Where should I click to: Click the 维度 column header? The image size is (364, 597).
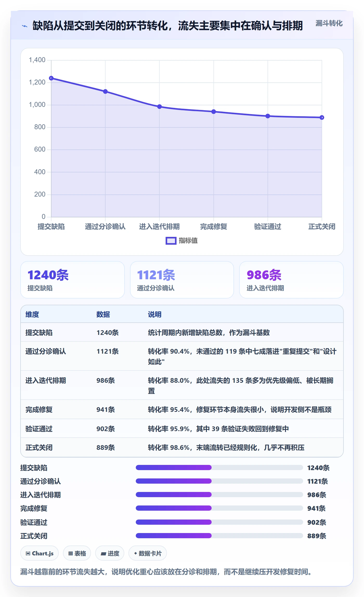(x=32, y=314)
